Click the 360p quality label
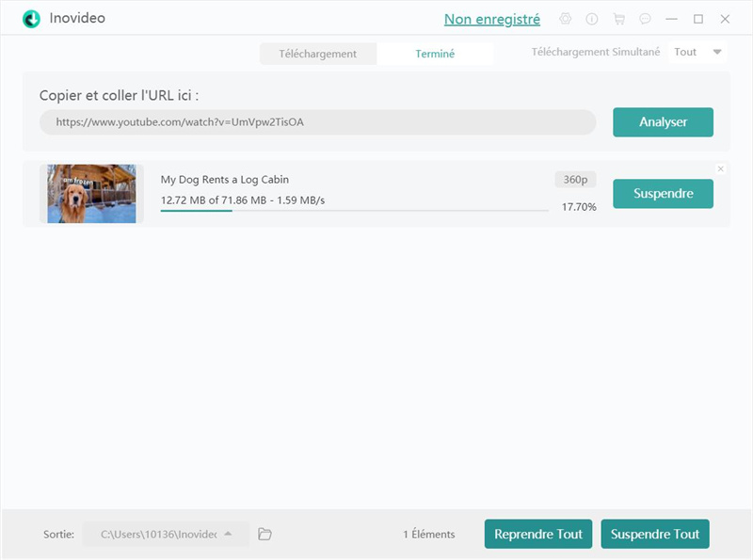This screenshot has height=560, width=753. (575, 179)
